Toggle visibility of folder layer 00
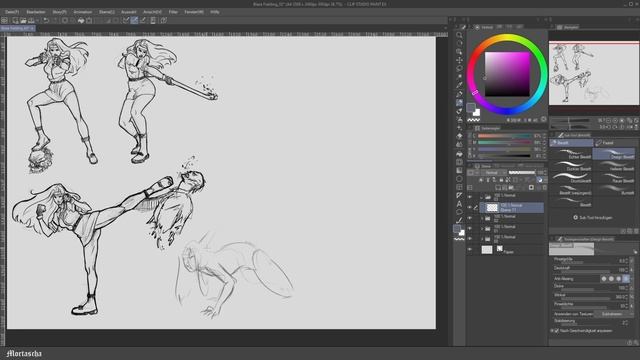 [x=470, y=239]
